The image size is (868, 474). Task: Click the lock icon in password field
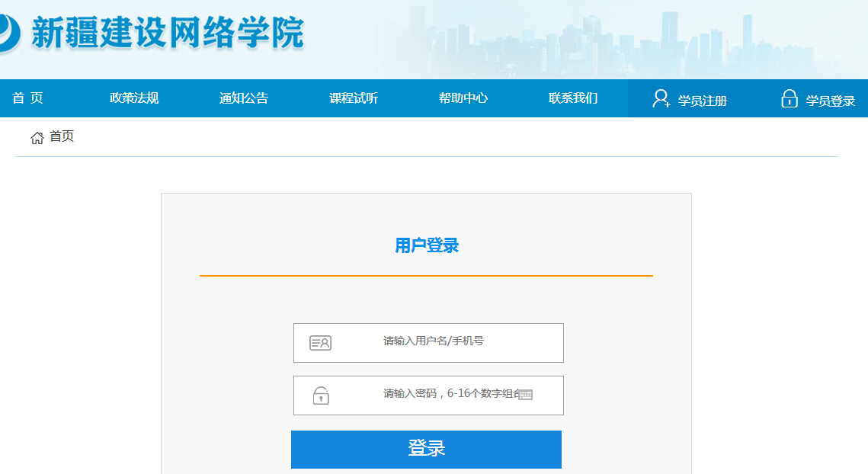[321, 396]
